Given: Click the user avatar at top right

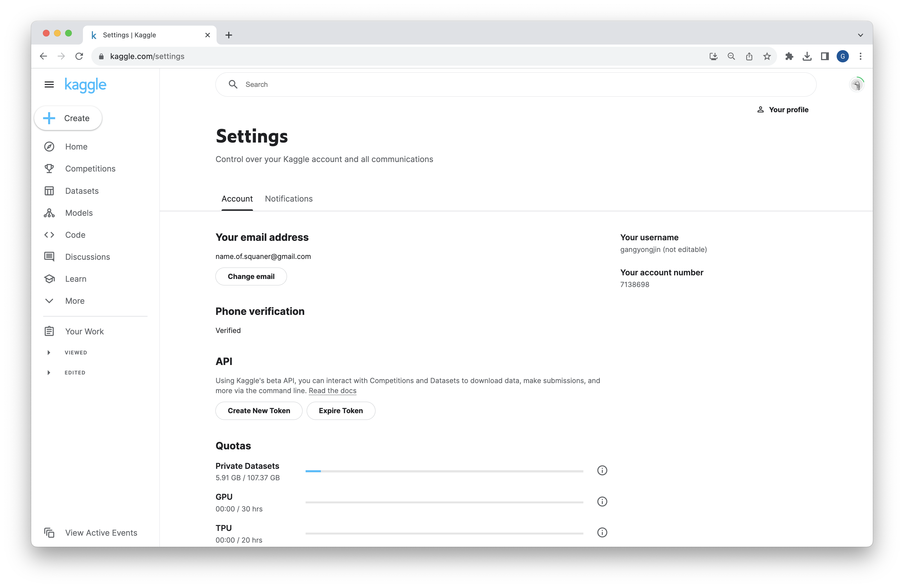Looking at the screenshot, I should pyautogui.click(x=856, y=84).
